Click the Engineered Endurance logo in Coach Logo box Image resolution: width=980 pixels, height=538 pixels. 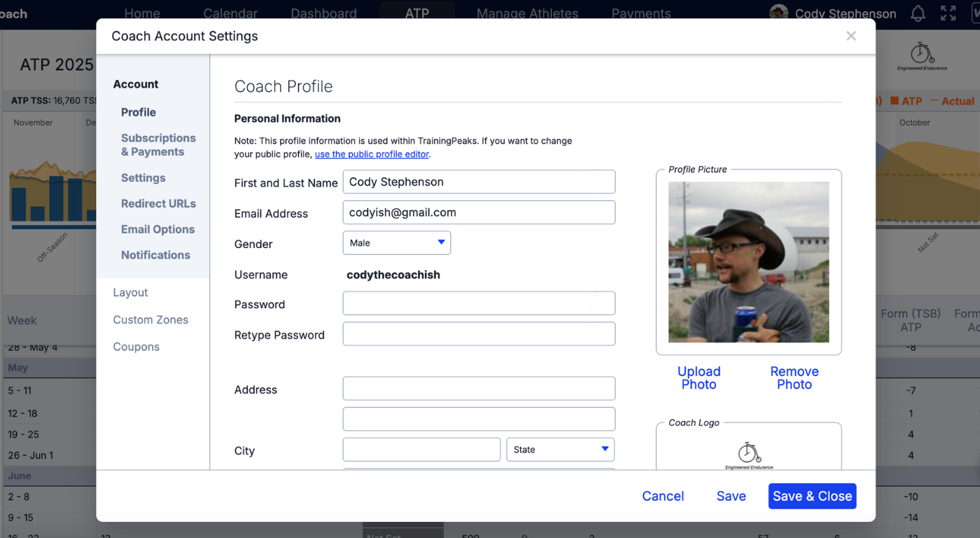click(749, 455)
